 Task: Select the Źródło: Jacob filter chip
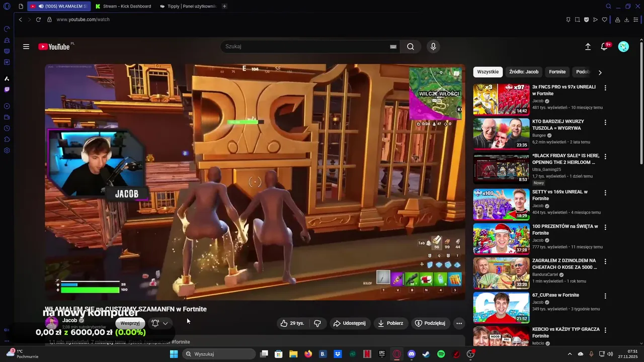click(x=524, y=72)
